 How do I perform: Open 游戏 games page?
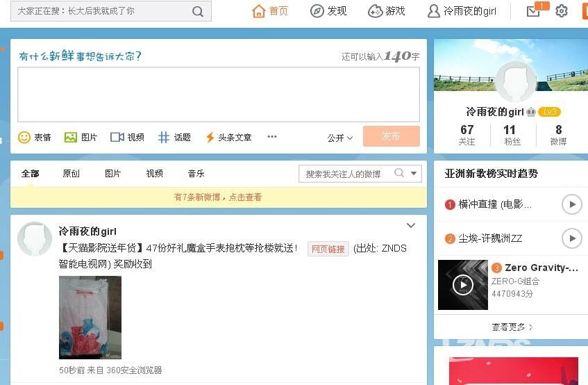(387, 11)
